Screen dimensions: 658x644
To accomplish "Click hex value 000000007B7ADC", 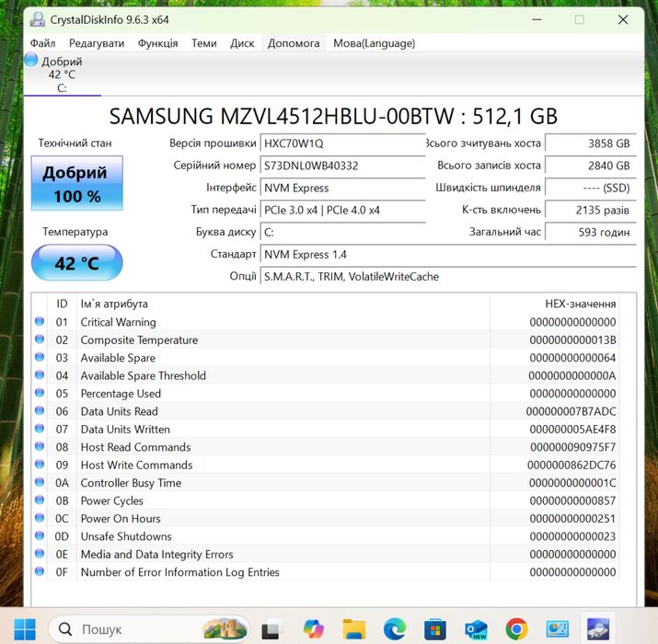I will click(x=571, y=411).
